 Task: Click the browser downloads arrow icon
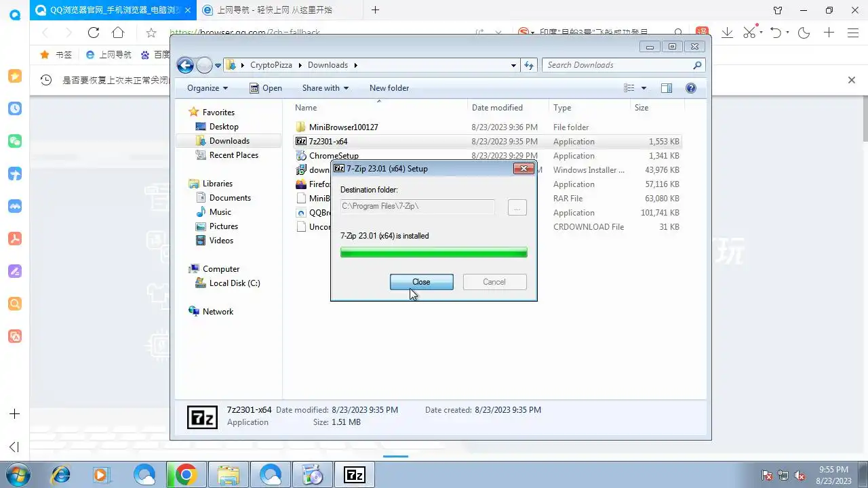[728, 33]
